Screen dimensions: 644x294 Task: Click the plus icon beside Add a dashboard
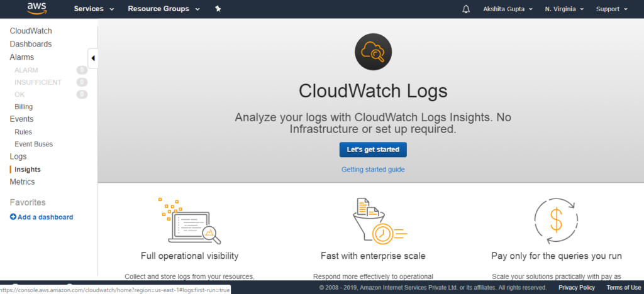pos(13,217)
